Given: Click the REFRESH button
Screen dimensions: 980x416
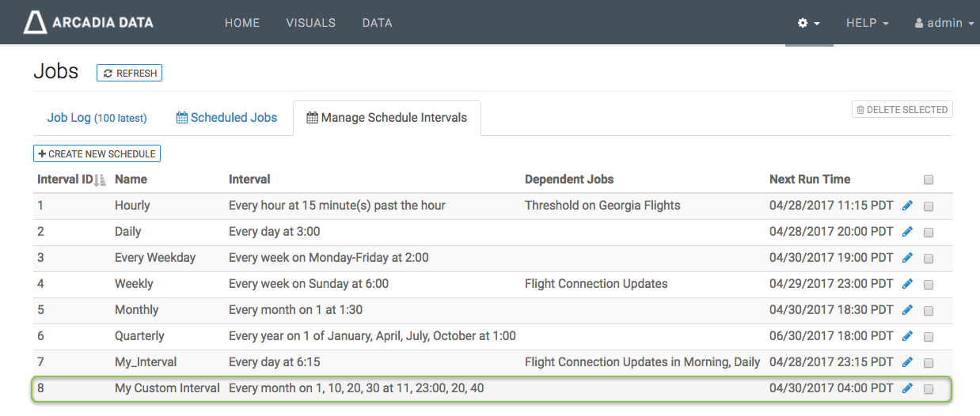Looking at the screenshot, I should click(x=129, y=73).
